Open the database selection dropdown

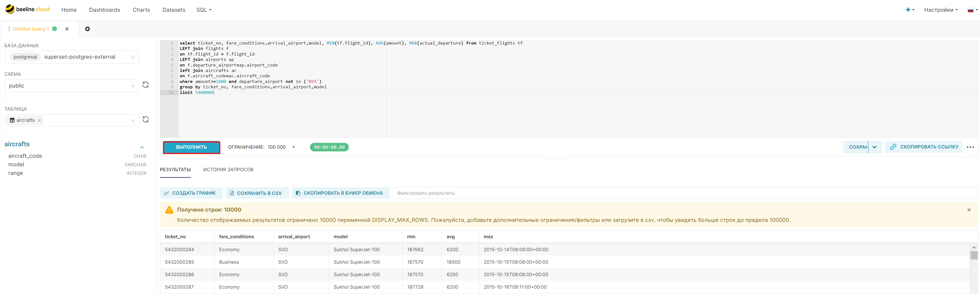(x=72, y=57)
